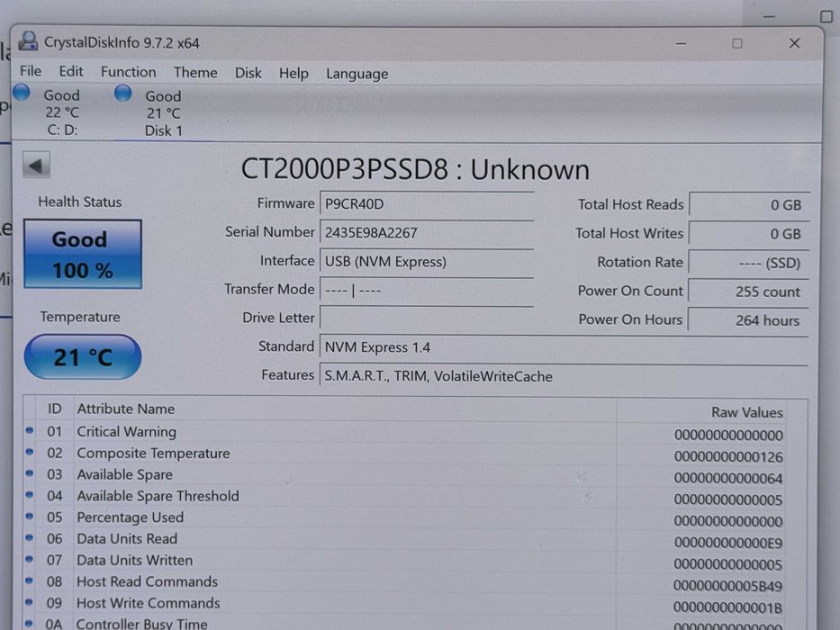
Task: Open the Language menu
Action: (357, 75)
